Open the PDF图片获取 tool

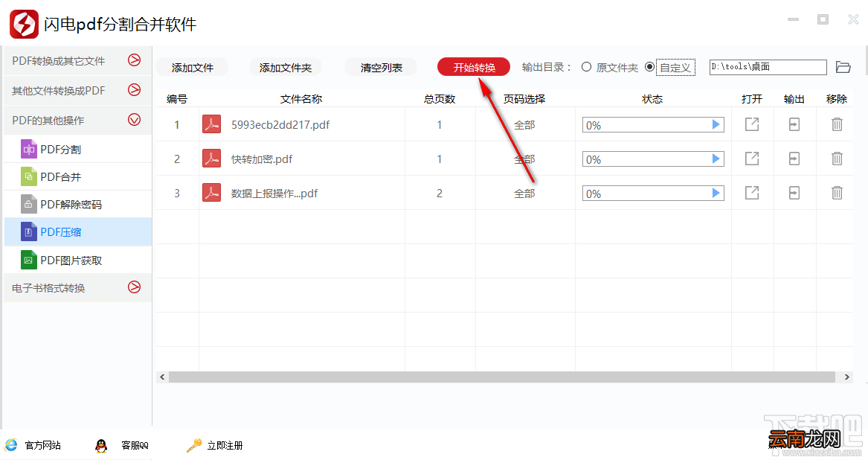click(x=77, y=260)
